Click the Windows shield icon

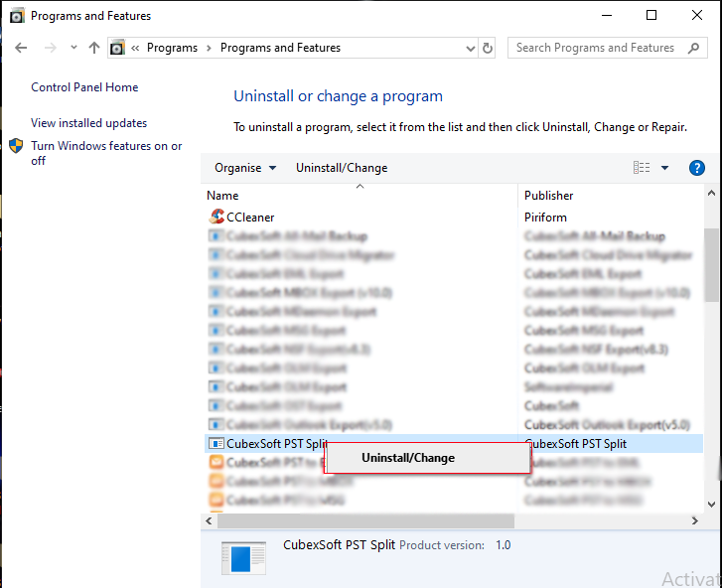point(16,146)
